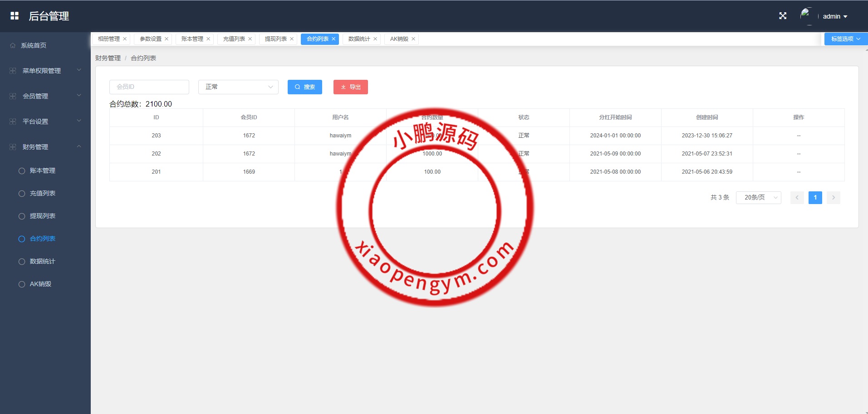Viewport: 868px width, 414px height.
Task: Close the 数据统计 tab using its X icon
Action: point(375,39)
